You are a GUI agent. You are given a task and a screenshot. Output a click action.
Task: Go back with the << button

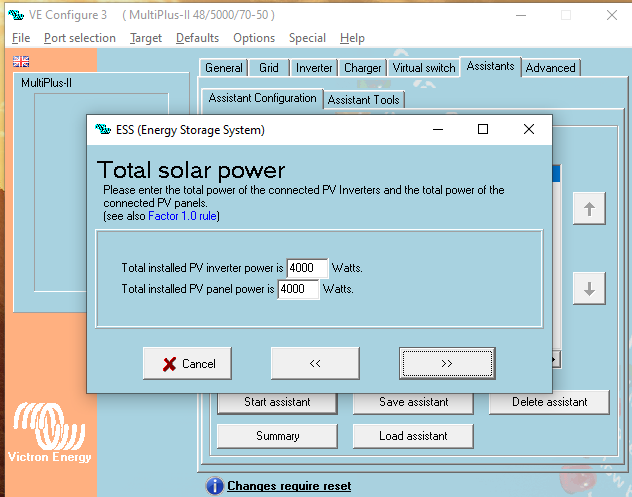(315, 364)
